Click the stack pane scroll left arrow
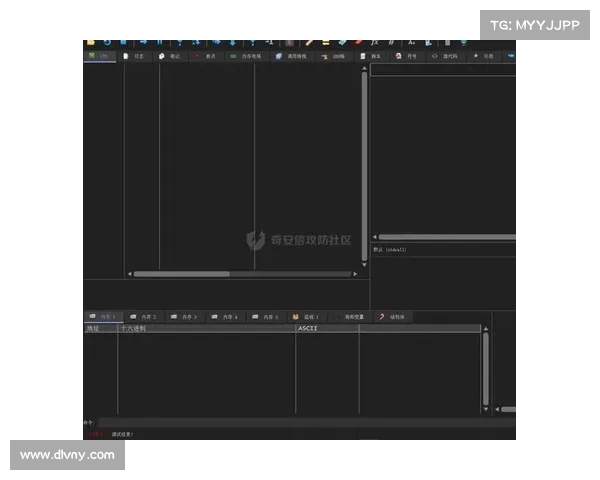600x480 pixels. click(497, 410)
